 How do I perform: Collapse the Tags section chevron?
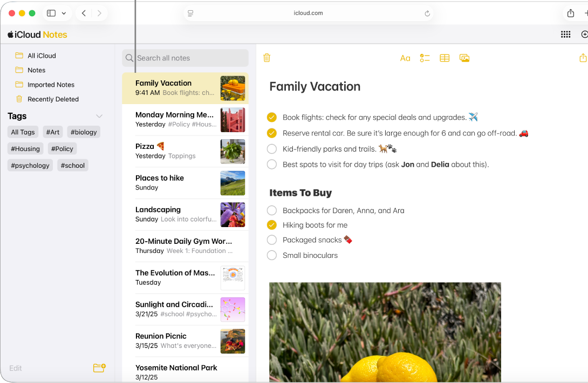click(99, 117)
